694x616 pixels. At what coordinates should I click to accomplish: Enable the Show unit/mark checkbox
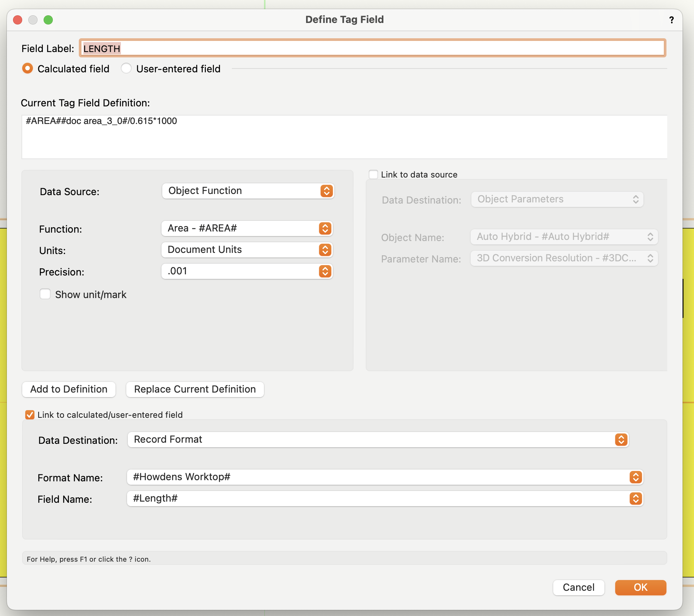pos(45,294)
